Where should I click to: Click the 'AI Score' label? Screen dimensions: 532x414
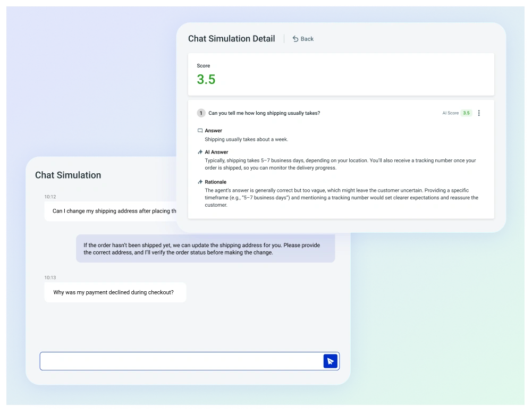click(450, 113)
